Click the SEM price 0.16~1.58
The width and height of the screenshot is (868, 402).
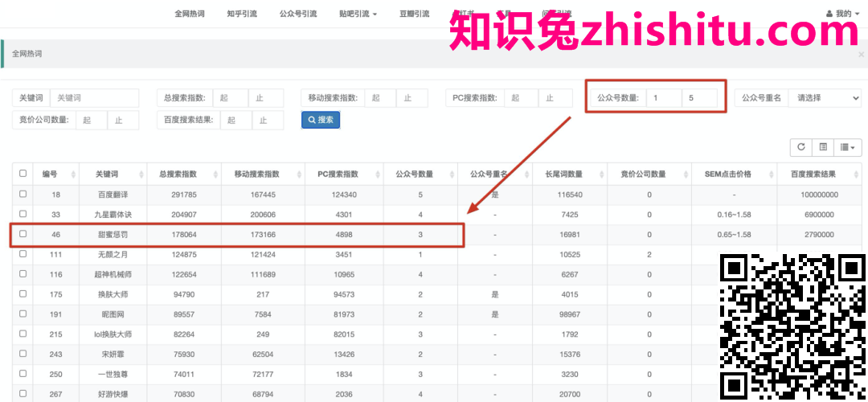[734, 215]
